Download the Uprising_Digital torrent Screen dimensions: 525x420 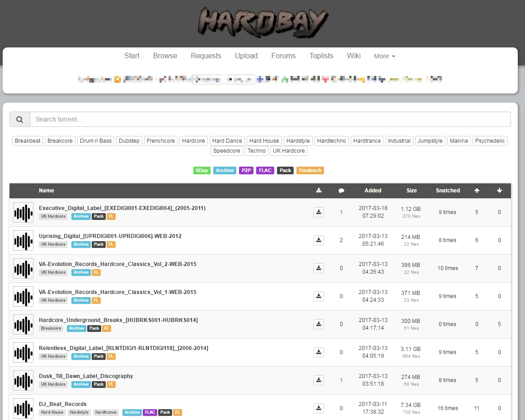319,240
